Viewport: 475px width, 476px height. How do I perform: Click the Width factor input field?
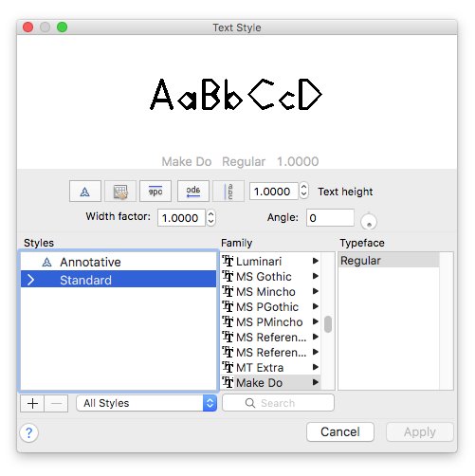(181, 218)
